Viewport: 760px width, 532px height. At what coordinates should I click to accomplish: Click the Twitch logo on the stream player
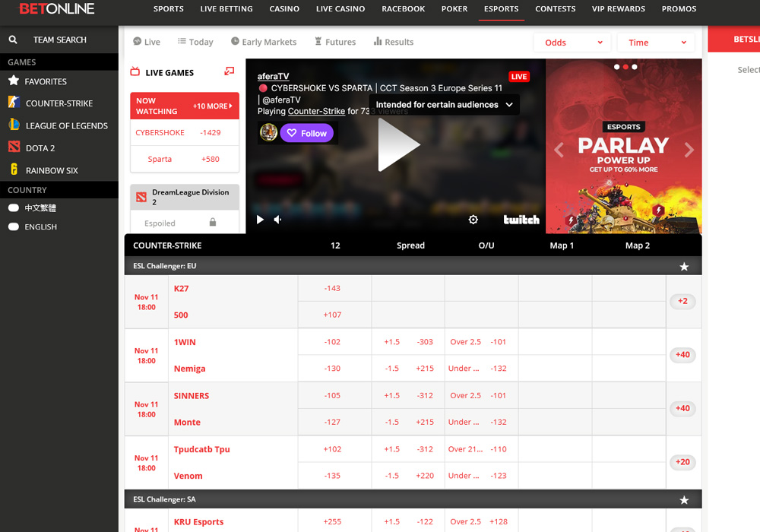point(521,220)
